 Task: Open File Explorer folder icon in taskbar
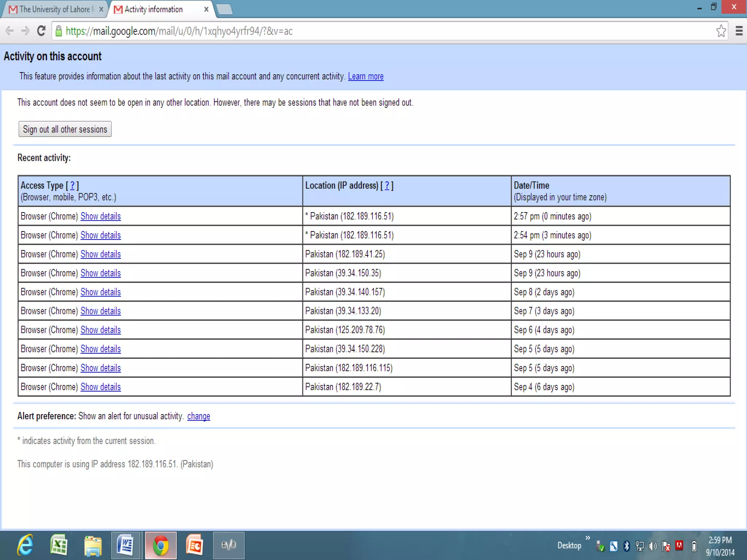tap(93, 545)
